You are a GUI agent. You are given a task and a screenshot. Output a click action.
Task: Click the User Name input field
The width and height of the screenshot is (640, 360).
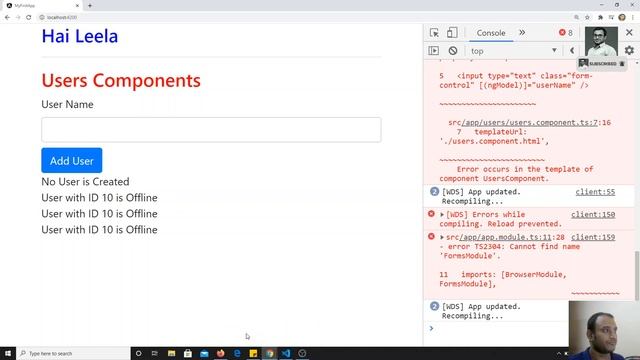[x=211, y=130]
